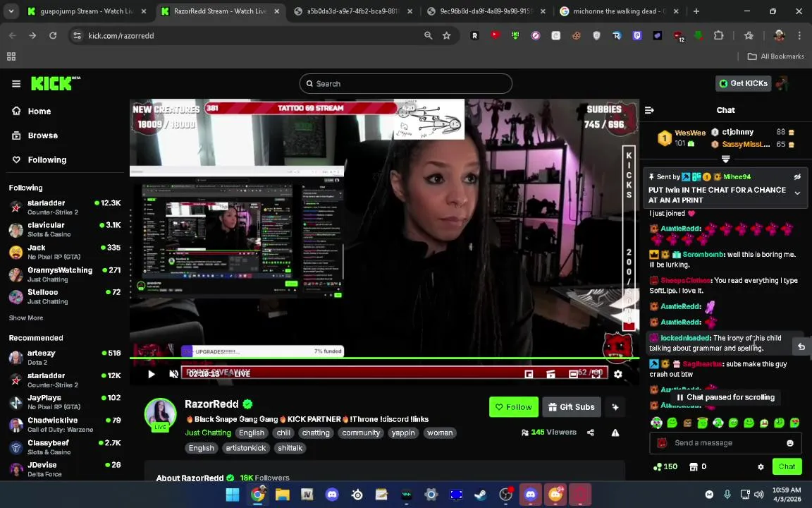Image resolution: width=812 pixels, height=508 pixels.
Task: Open the emoji picker in chat input
Action: (790, 443)
